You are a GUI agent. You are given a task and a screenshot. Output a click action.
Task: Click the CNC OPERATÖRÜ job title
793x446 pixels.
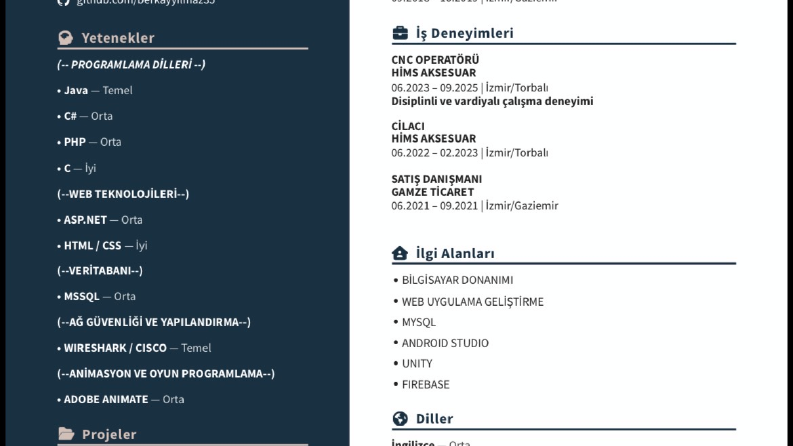tap(435, 60)
